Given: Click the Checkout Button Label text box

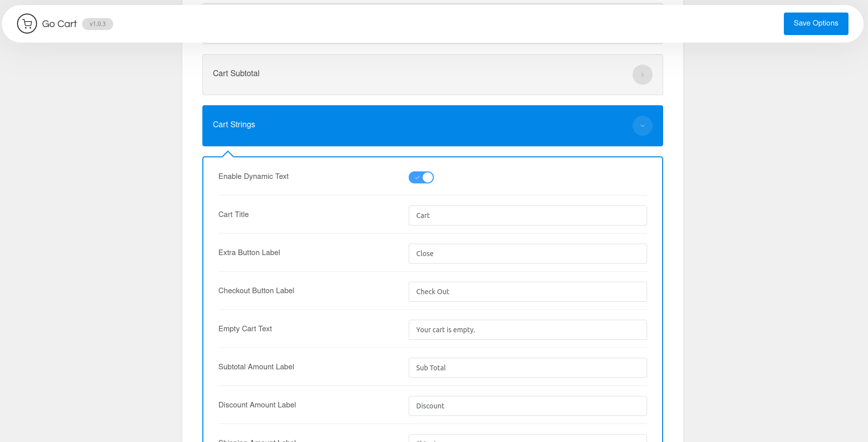Looking at the screenshot, I should [x=527, y=292].
